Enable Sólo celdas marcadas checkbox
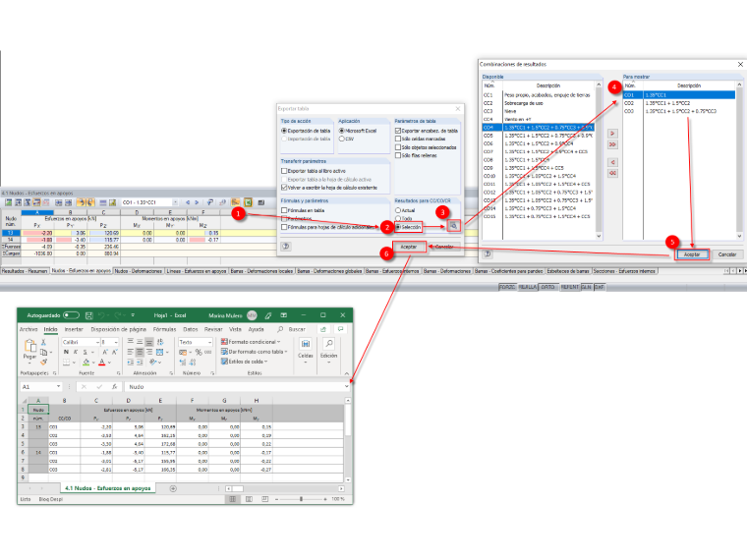The width and height of the screenshot is (747, 560). 398,139
